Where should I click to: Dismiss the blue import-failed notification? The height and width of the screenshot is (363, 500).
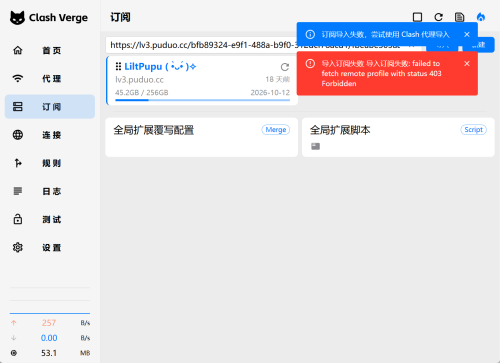467,34
